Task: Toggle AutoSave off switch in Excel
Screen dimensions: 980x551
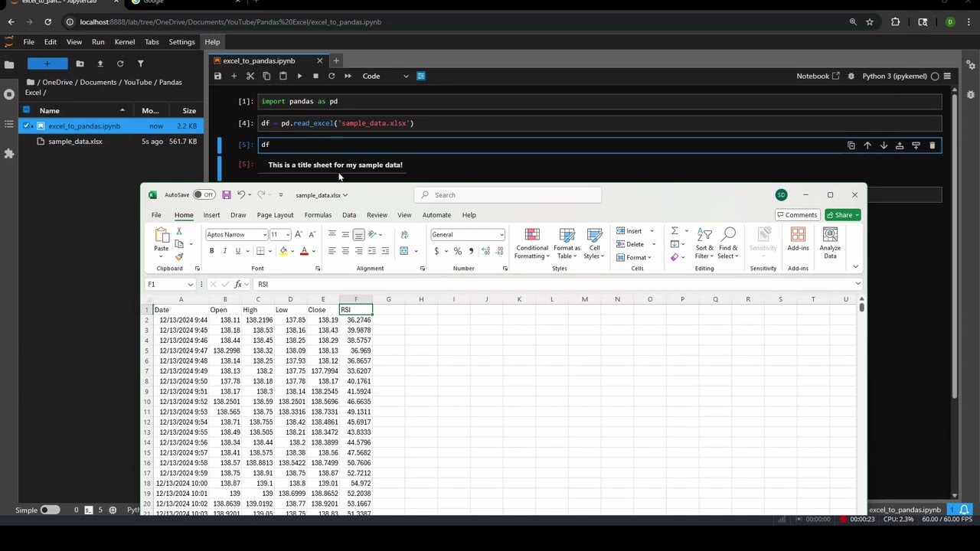Action: 204,195
